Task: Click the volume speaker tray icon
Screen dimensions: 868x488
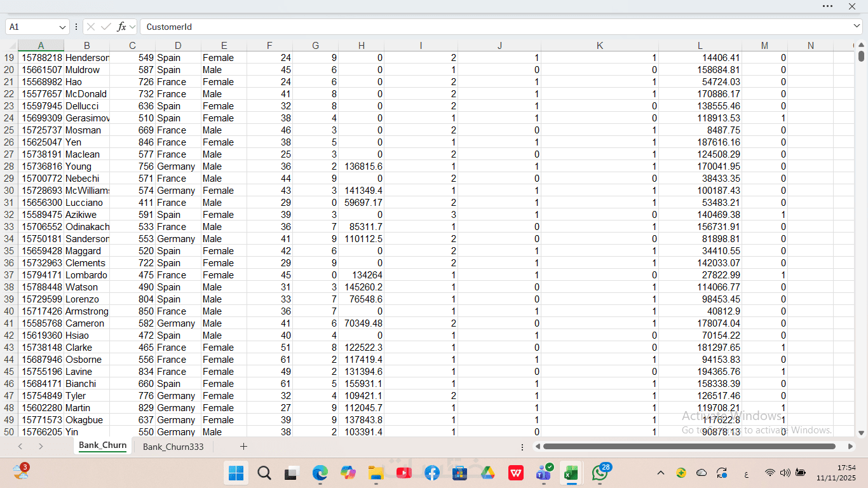Action: click(785, 473)
